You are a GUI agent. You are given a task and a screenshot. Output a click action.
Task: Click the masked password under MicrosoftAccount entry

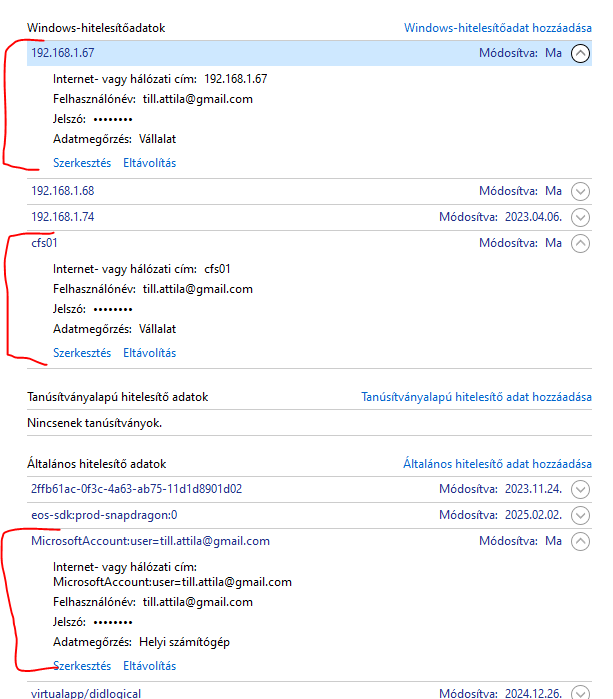coord(113,622)
